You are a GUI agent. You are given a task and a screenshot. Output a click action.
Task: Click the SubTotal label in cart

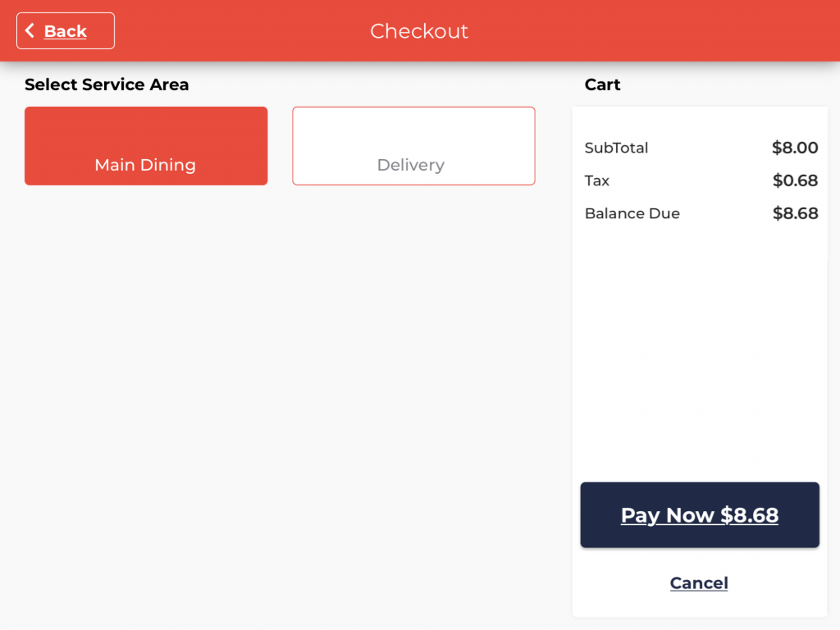pos(616,148)
